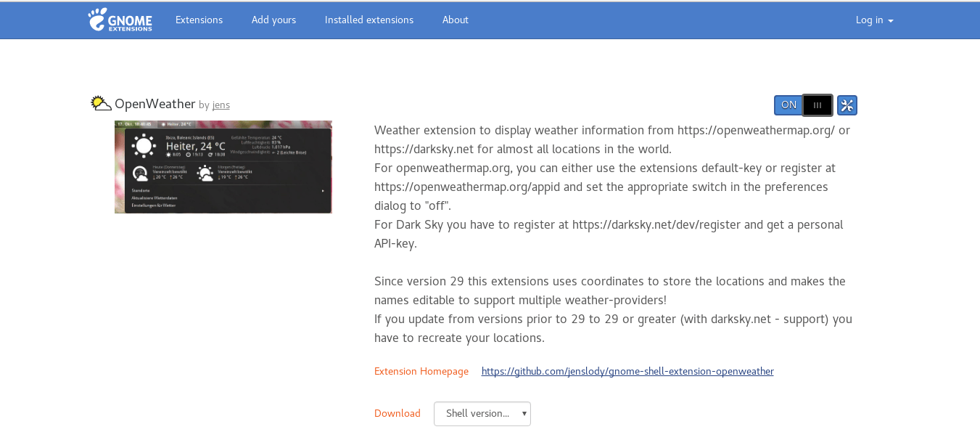Open the Shell version dropdown

coord(482,414)
